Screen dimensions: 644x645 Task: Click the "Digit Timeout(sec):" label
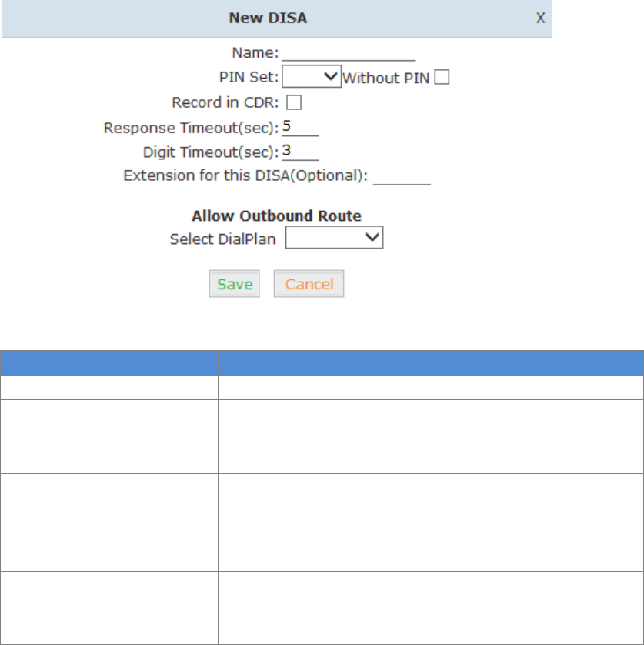210,152
